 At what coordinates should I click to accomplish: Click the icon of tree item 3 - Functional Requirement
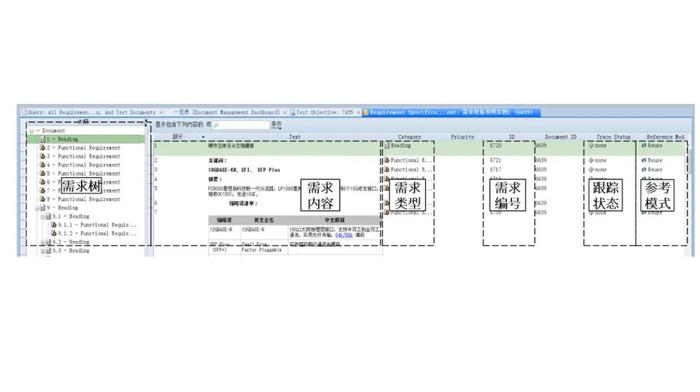click(43, 156)
